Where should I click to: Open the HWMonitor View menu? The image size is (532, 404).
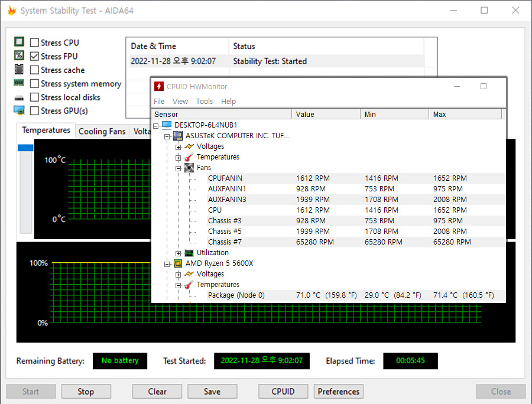point(180,102)
